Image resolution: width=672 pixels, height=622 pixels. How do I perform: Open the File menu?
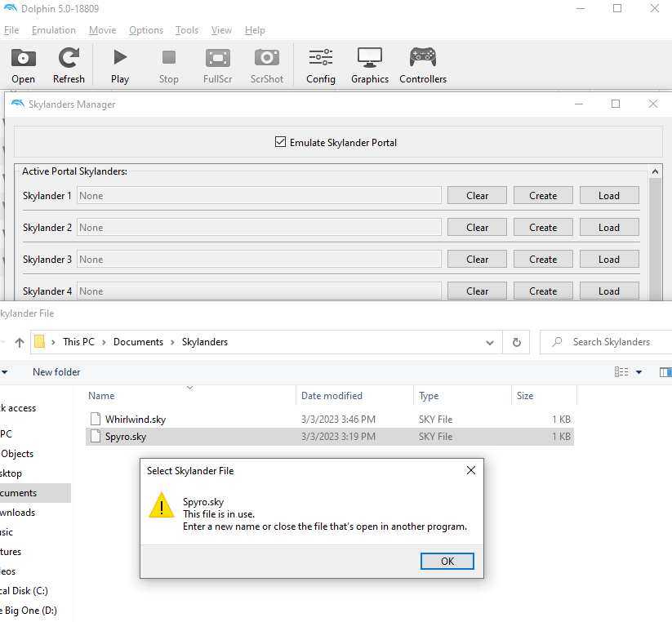[11, 30]
